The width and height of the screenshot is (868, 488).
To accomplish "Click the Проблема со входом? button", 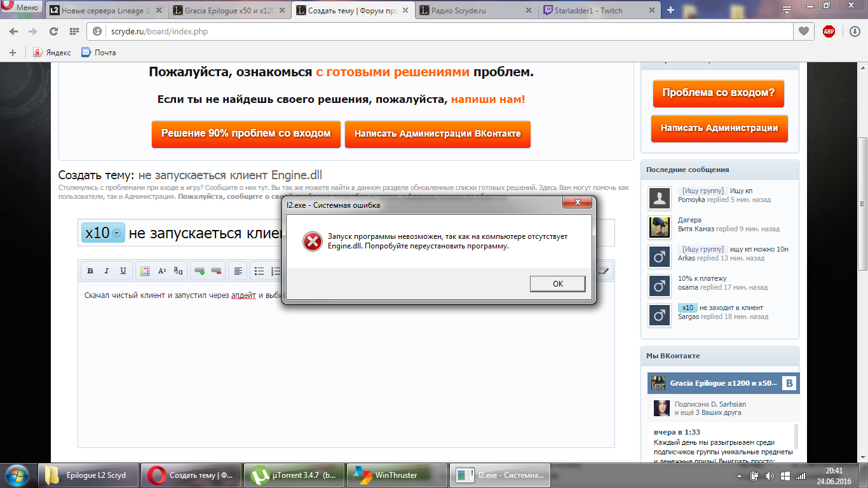I will [718, 93].
